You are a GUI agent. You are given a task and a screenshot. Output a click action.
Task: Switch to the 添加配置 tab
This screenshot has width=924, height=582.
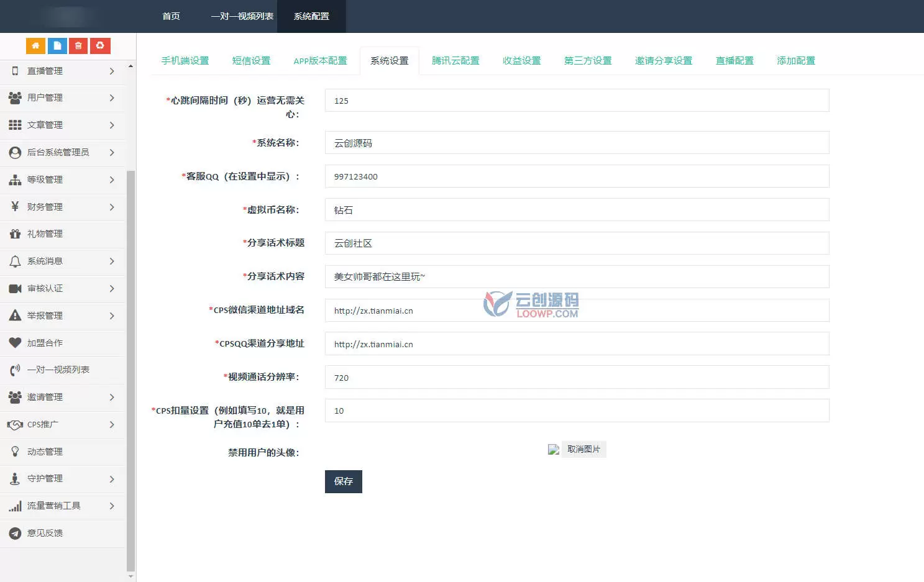click(x=795, y=60)
